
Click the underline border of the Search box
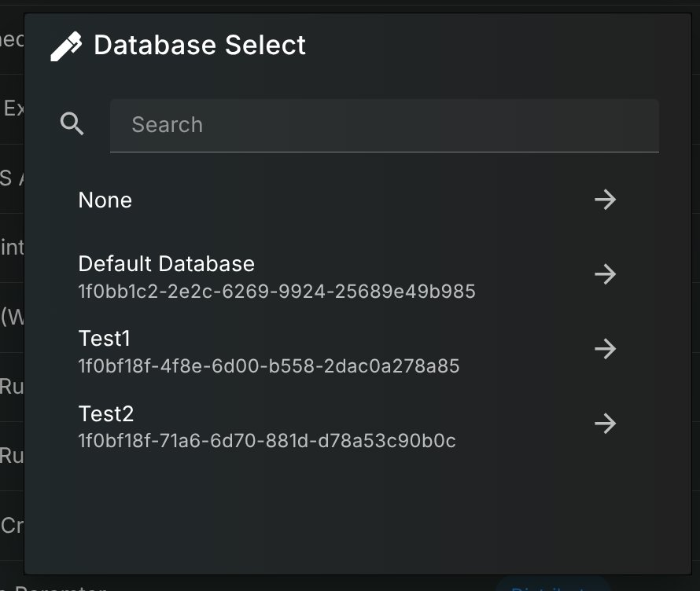[384, 151]
